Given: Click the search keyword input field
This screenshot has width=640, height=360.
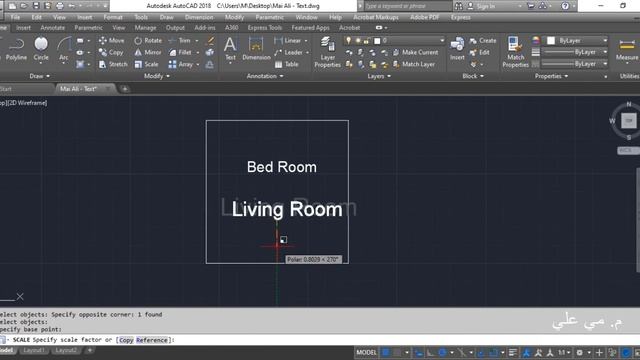Looking at the screenshot, I should 408,6.
